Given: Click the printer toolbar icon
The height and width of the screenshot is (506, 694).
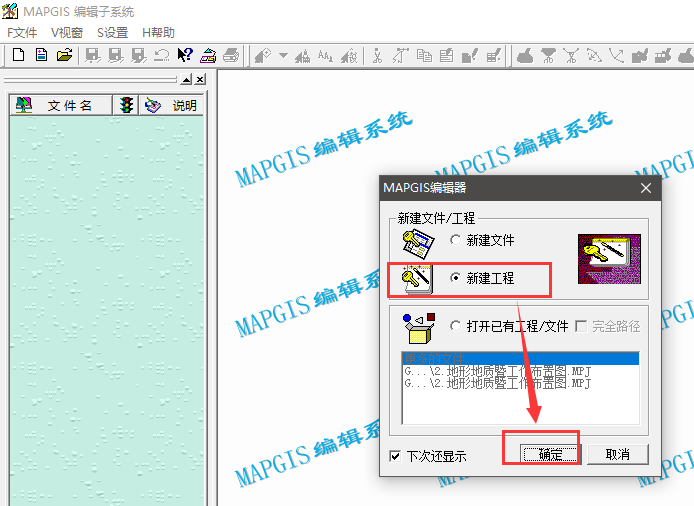Looking at the screenshot, I should pyautogui.click(x=231, y=55).
